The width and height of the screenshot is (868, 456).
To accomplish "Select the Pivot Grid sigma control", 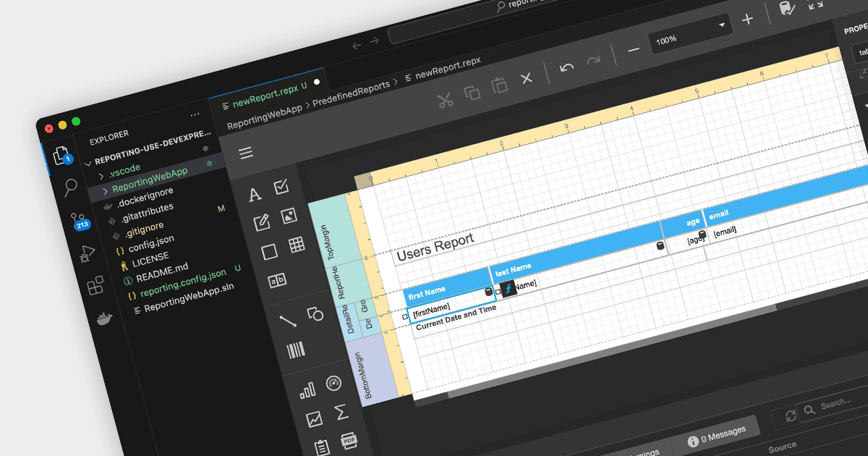I will pyautogui.click(x=341, y=413).
